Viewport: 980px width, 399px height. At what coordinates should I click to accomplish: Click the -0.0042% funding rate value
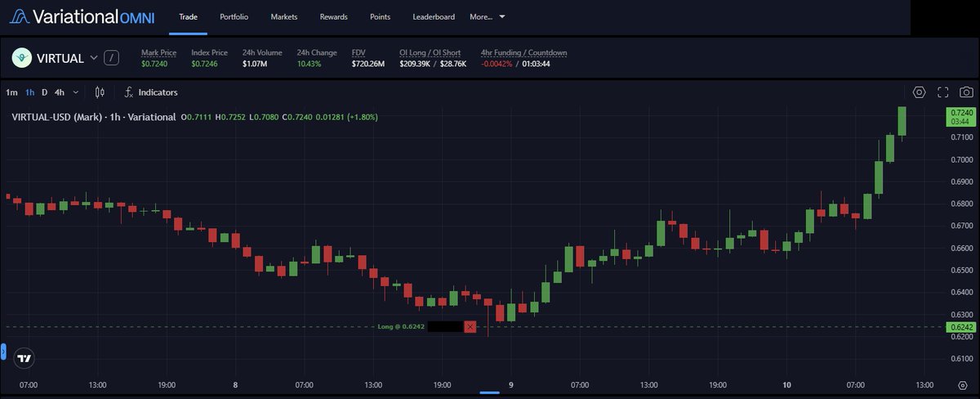tap(497, 64)
